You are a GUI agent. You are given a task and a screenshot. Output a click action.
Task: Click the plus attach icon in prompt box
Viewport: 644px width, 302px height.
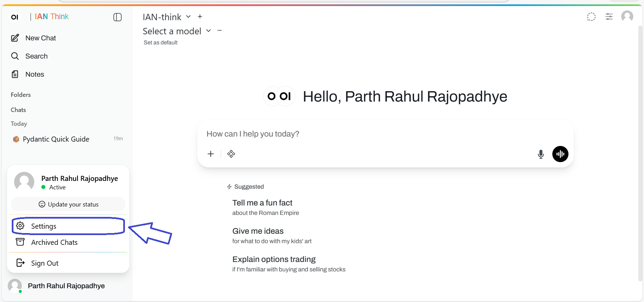tap(211, 154)
